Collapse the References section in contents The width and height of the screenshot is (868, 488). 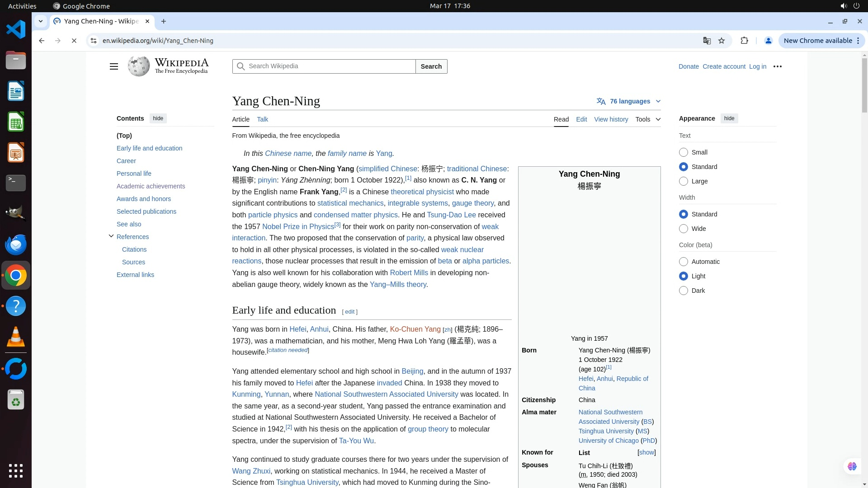[x=111, y=236]
